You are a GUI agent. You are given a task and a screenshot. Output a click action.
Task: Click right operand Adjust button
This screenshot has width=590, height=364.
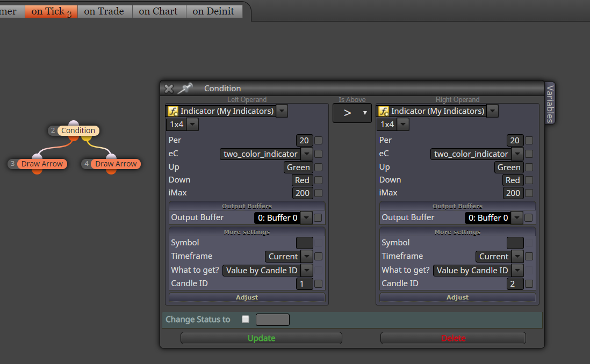point(458,297)
